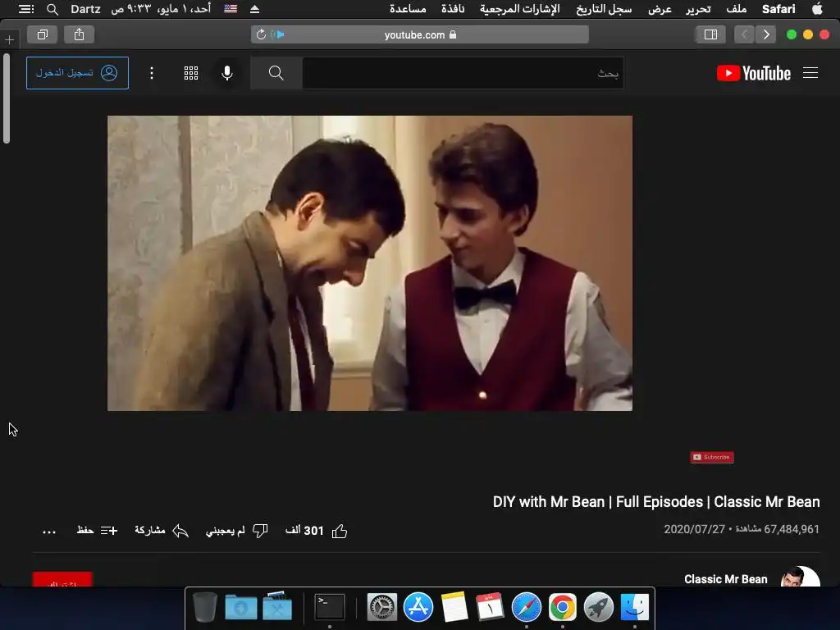Dislike the video (لم يعجبني)

tap(236, 531)
